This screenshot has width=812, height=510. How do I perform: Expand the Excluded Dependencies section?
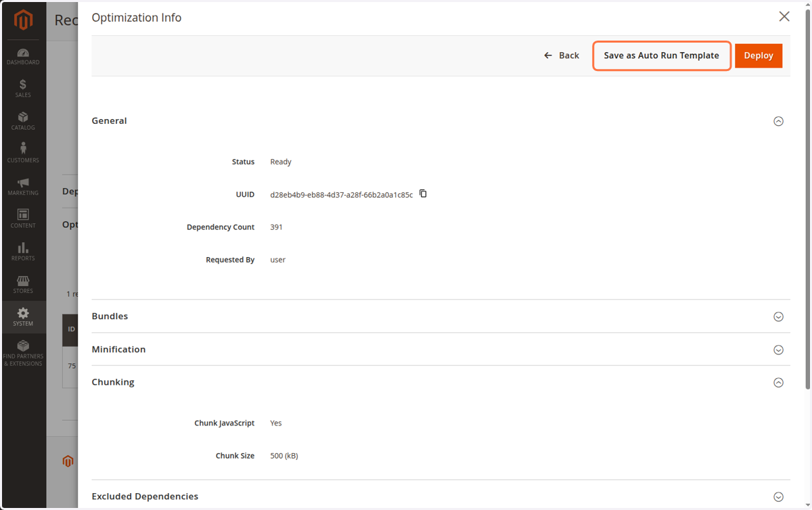pos(778,496)
